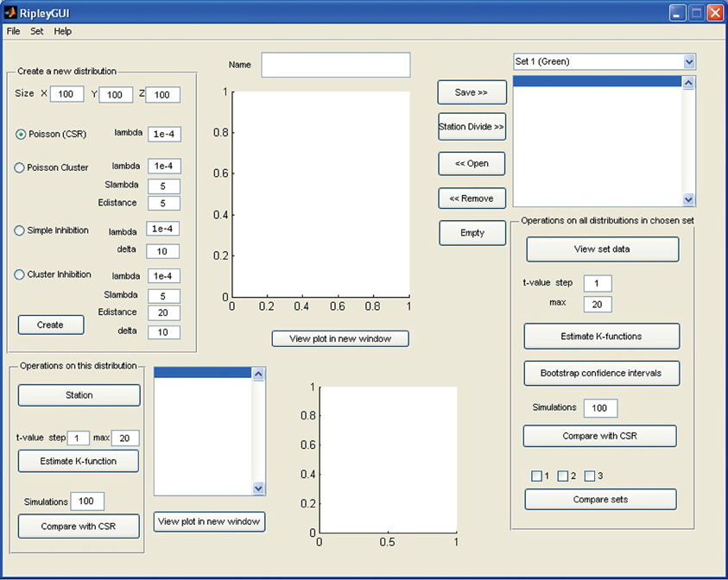Click the Size X input field
Viewport: 728px width, 580px height.
[66, 94]
